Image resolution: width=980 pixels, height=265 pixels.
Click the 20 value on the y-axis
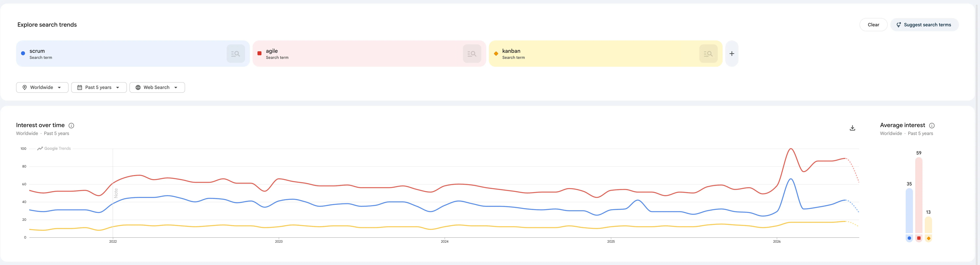click(24, 220)
